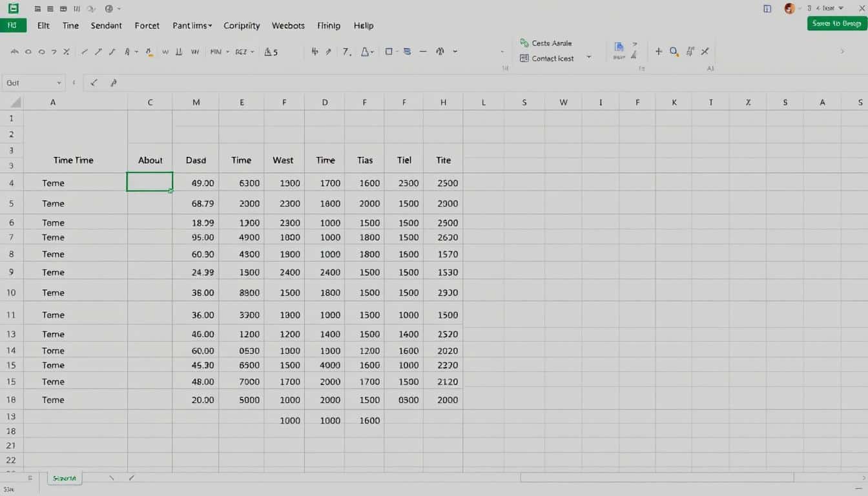Screen dimensions: 868x496
Task: Open the Got name box dropdown
Action: (x=59, y=83)
